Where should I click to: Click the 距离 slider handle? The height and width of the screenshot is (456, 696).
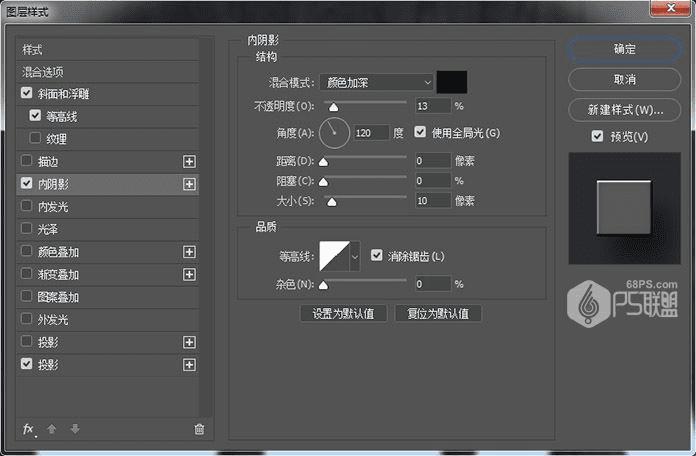[x=324, y=162]
